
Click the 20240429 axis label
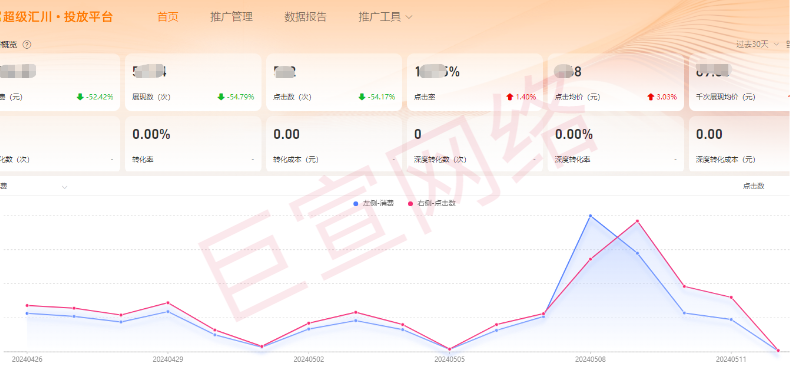coord(167,360)
